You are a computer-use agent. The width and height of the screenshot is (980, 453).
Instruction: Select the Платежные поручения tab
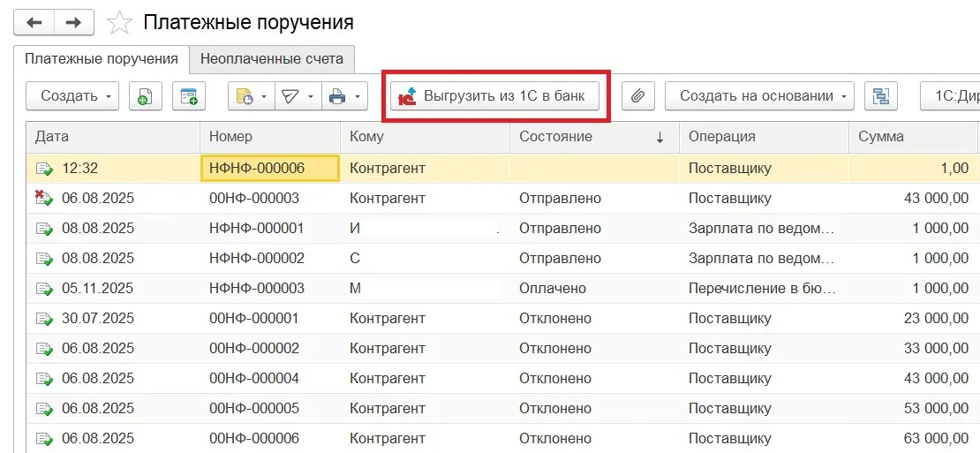[102, 59]
